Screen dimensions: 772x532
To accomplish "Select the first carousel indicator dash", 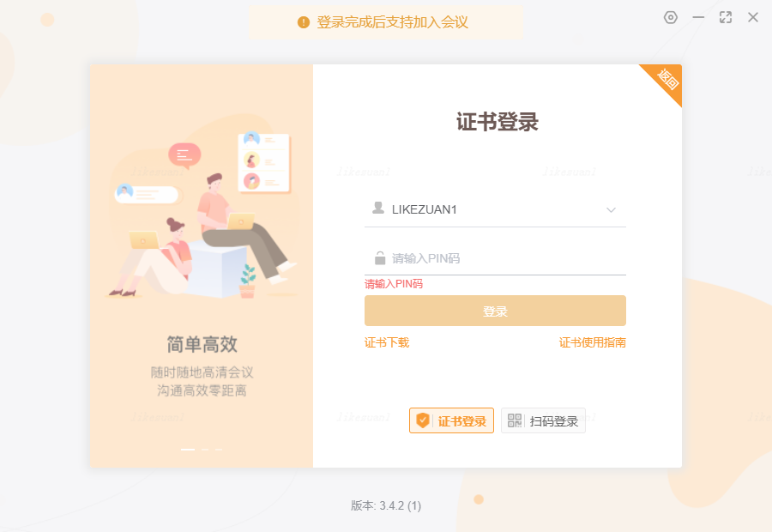I will click(x=188, y=450).
